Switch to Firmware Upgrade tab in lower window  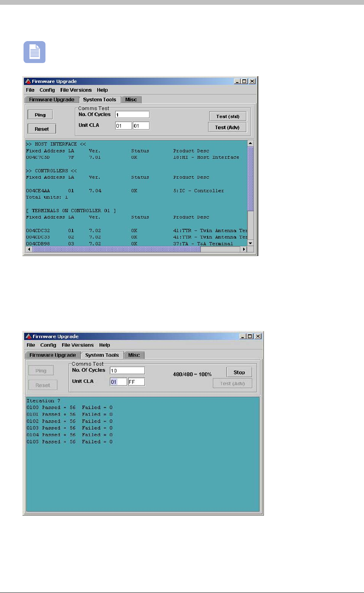pos(53,355)
